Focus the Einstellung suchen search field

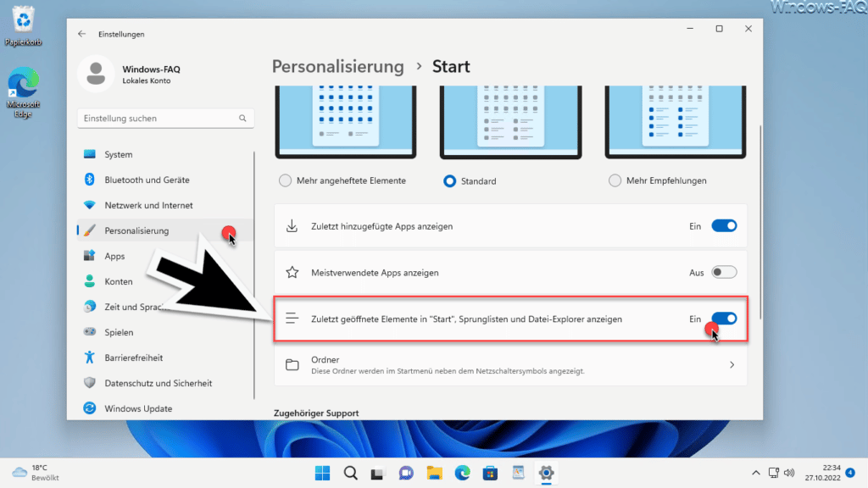pos(165,119)
